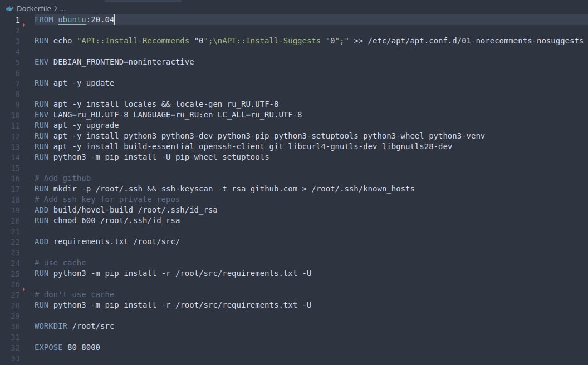This screenshot has height=365, width=588.
Task: Open the Dockerfile breadcrumb item
Action: (x=34, y=8)
